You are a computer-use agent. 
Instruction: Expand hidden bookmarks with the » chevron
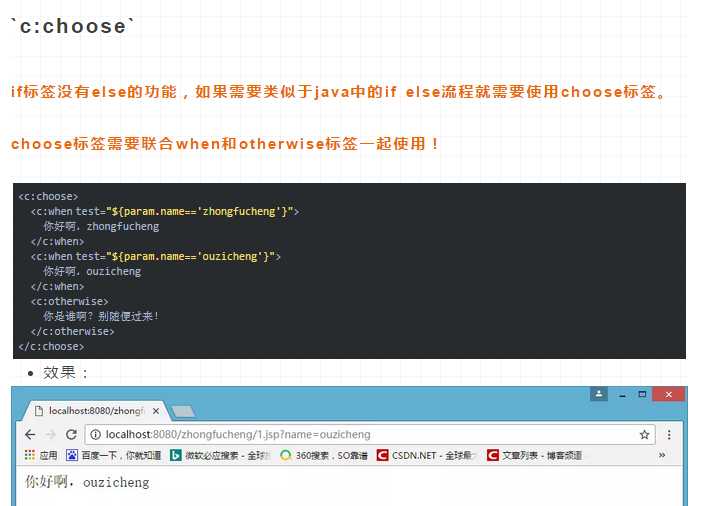662,455
